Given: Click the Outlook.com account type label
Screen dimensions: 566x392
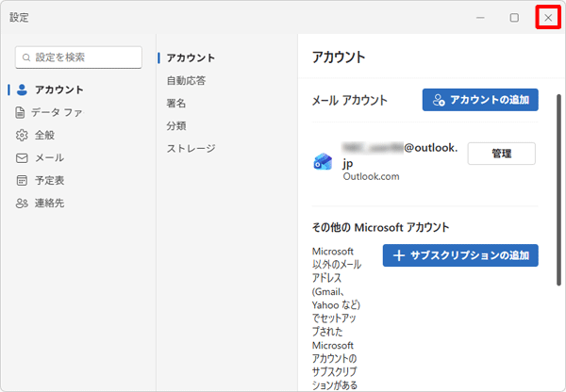Looking at the screenshot, I should coord(371,176).
